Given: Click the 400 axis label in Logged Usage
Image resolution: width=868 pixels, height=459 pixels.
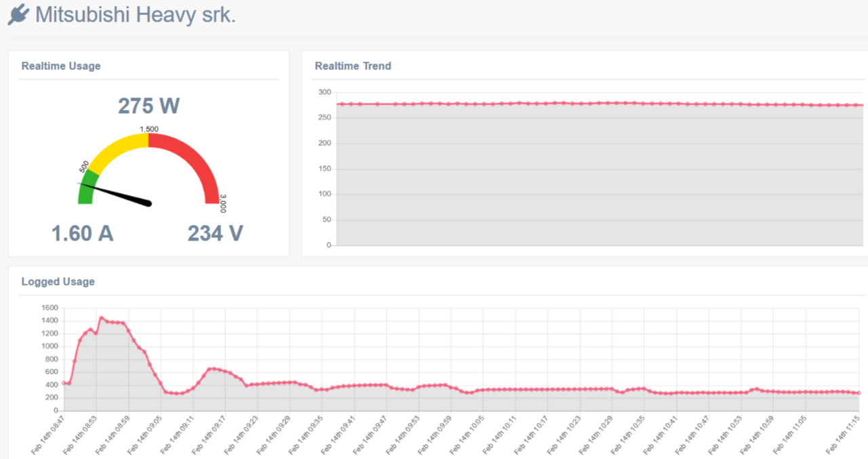Looking at the screenshot, I should pyautogui.click(x=52, y=385).
